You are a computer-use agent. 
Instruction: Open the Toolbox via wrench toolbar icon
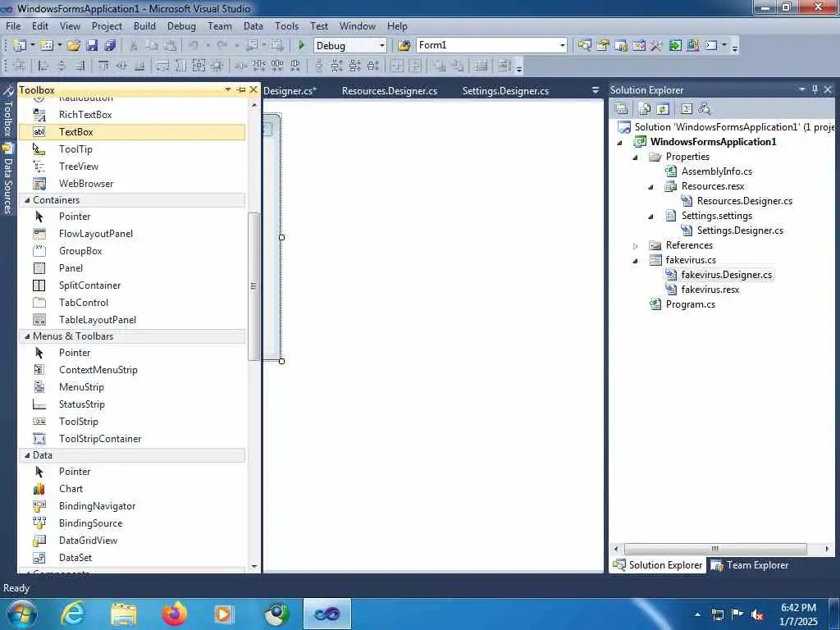[657, 46]
